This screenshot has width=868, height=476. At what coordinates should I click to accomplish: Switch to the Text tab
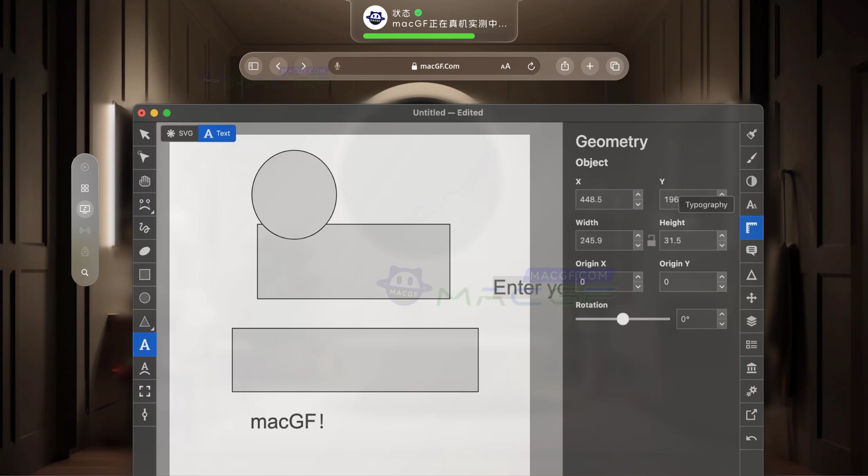217,133
